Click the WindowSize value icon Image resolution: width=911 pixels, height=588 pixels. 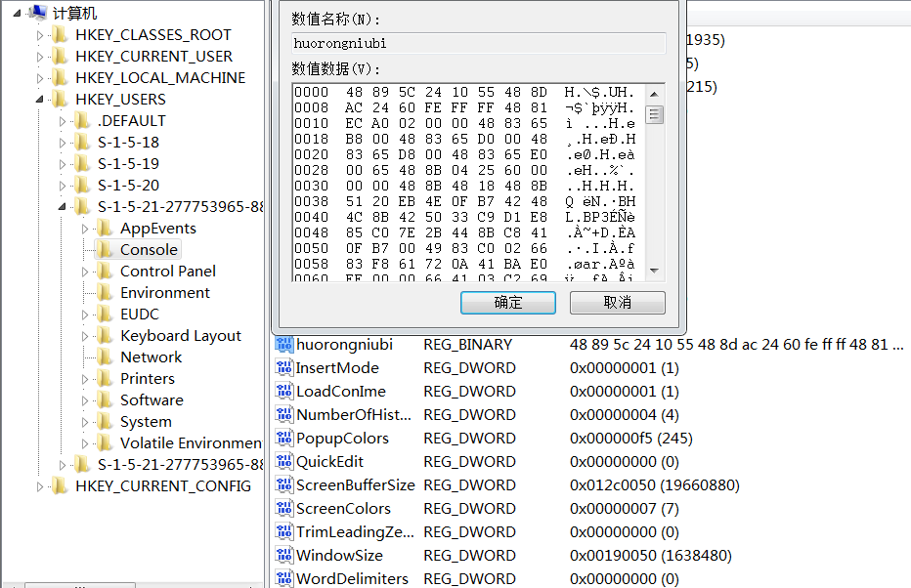284,556
